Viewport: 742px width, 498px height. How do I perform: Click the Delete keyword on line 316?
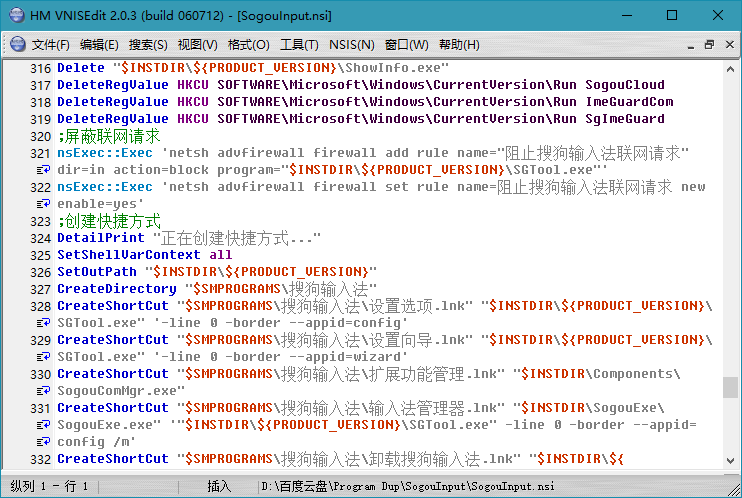click(x=81, y=68)
